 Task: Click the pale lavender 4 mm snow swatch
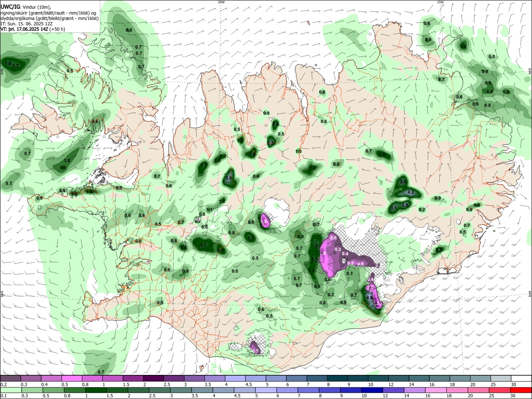tap(235, 378)
